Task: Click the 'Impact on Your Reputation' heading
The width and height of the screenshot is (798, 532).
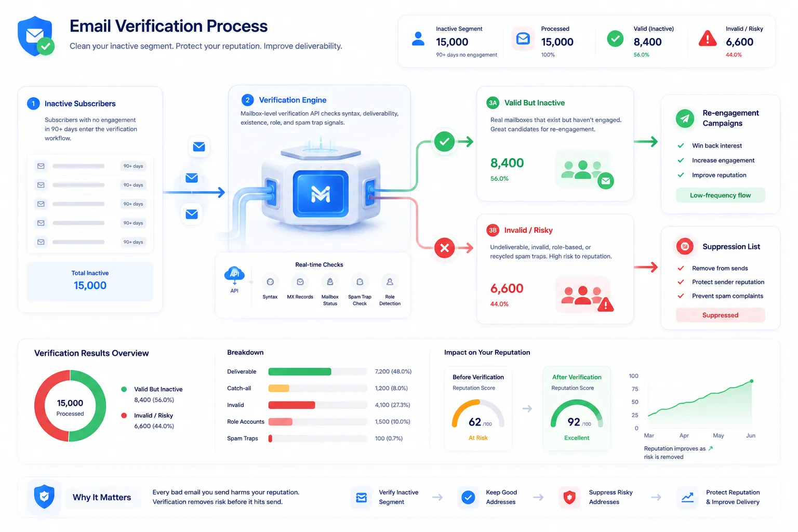Action: (487, 352)
